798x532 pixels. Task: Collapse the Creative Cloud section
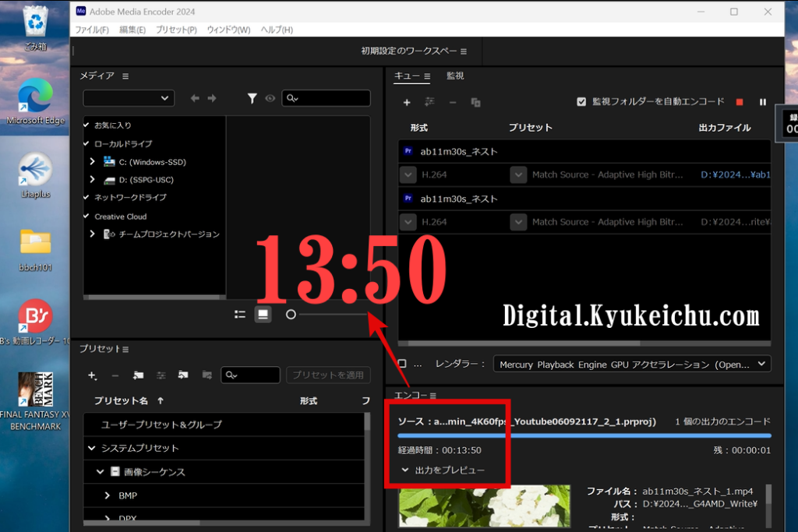(x=87, y=216)
